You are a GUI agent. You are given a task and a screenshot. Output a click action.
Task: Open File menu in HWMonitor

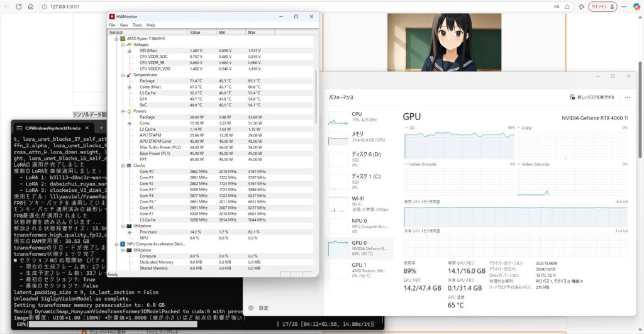coord(112,25)
